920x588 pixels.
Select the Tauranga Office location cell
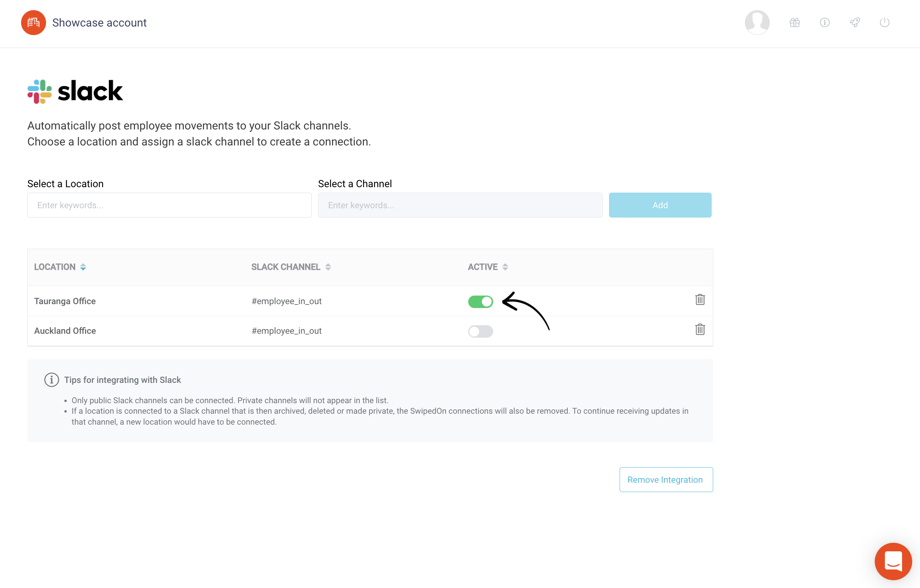tap(65, 301)
